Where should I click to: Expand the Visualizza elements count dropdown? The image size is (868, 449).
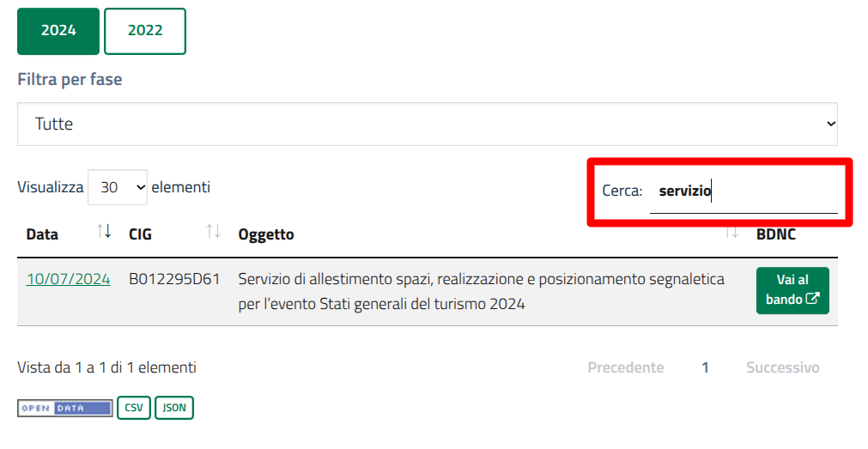(x=118, y=187)
